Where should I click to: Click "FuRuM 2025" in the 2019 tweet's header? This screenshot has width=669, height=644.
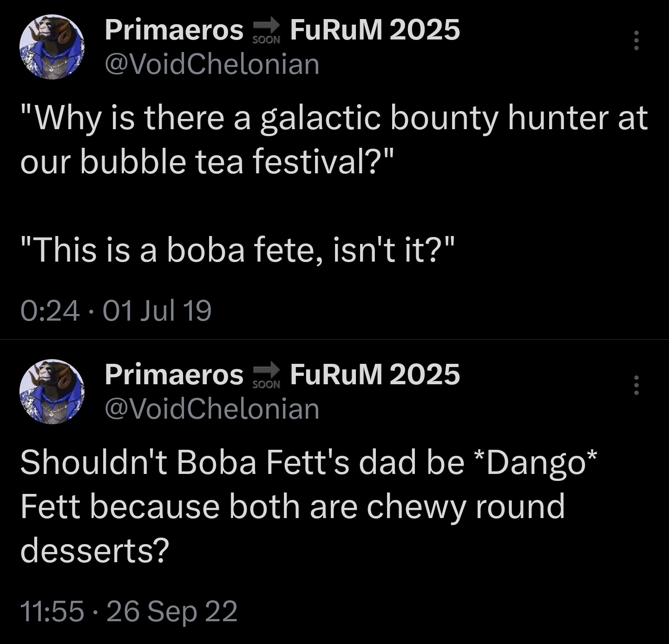pyautogui.click(x=375, y=31)
